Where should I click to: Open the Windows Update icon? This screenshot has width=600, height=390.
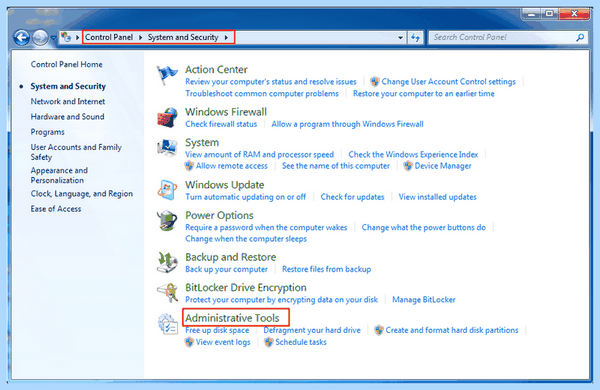(167, 190)
